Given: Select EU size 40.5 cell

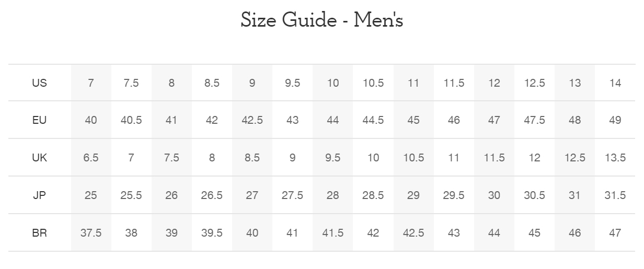Looking at the screenshot, I should 131,120.
